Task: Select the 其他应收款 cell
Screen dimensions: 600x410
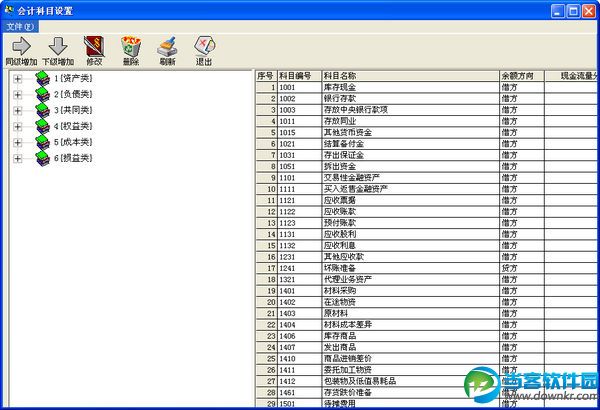Action: coord(411,257)
